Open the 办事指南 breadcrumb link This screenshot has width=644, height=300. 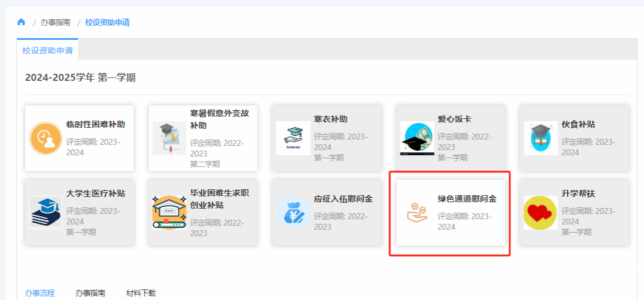tap(55, 22)
